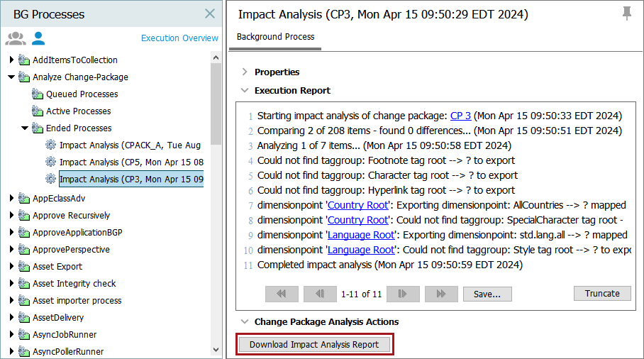Click the BG Processes tree scrollbar
Screen dimensions: 644x359
point(216,106)
